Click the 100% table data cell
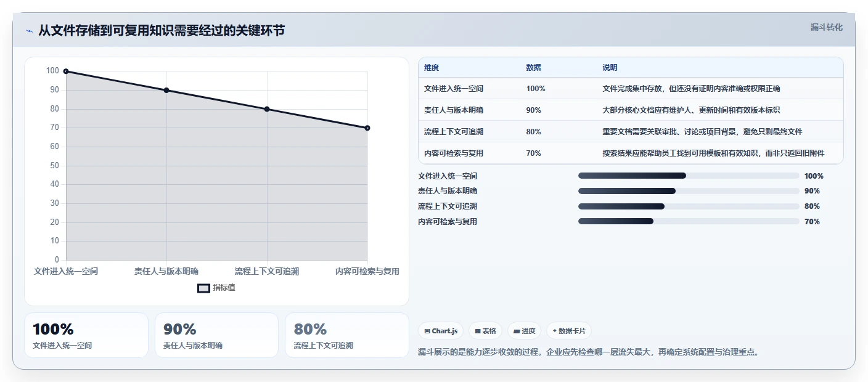The width and height of the screenshot is (868, 382). click(x=536, y=89)
